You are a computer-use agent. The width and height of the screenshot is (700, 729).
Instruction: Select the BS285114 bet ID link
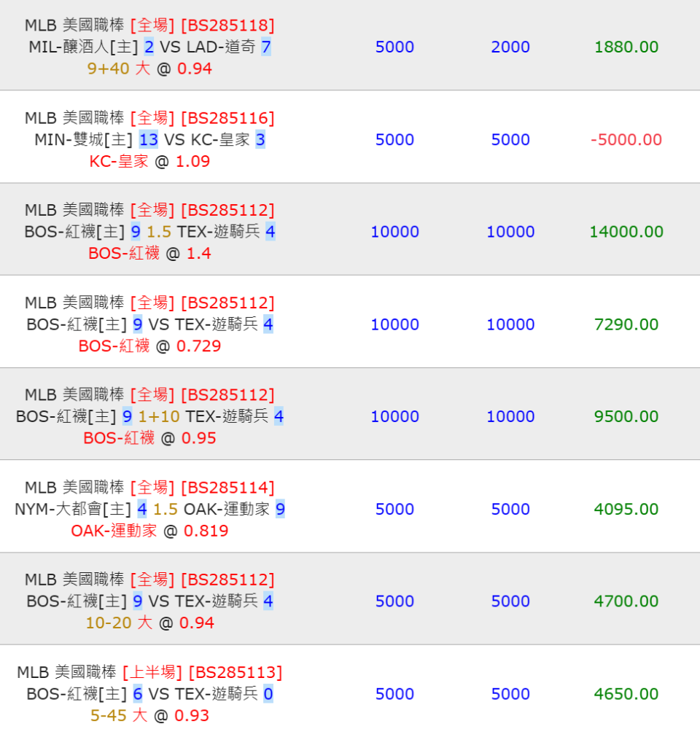(x=227, y=488)
